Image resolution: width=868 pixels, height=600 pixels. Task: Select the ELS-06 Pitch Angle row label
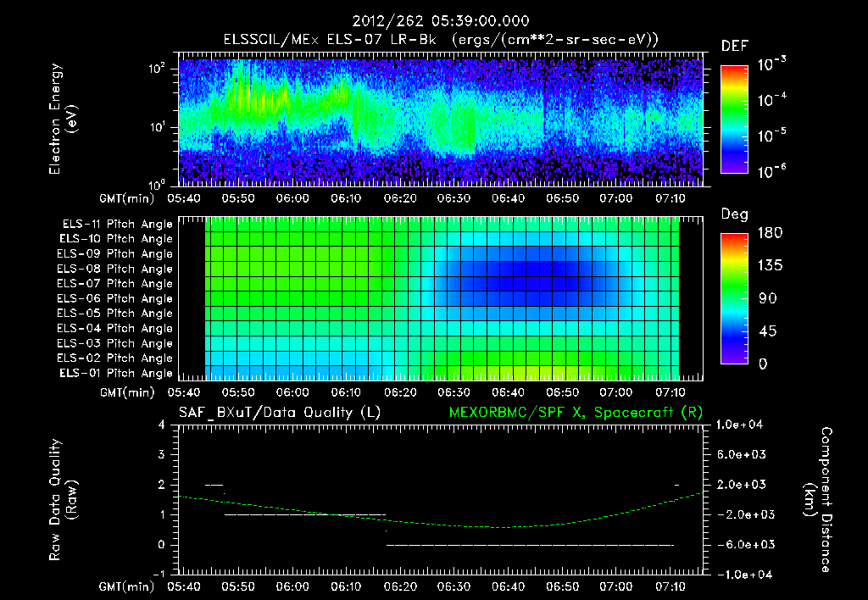pyautogui.click(x=114, y=298)
